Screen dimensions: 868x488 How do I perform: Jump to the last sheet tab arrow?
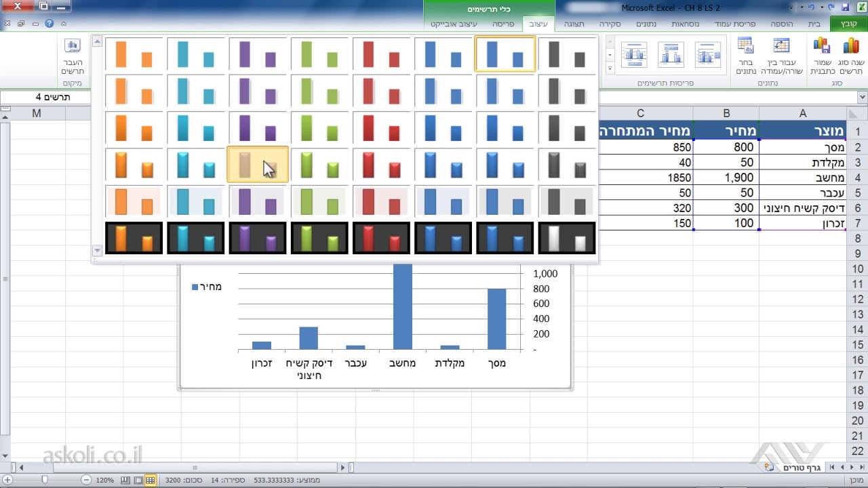(833, 468)
